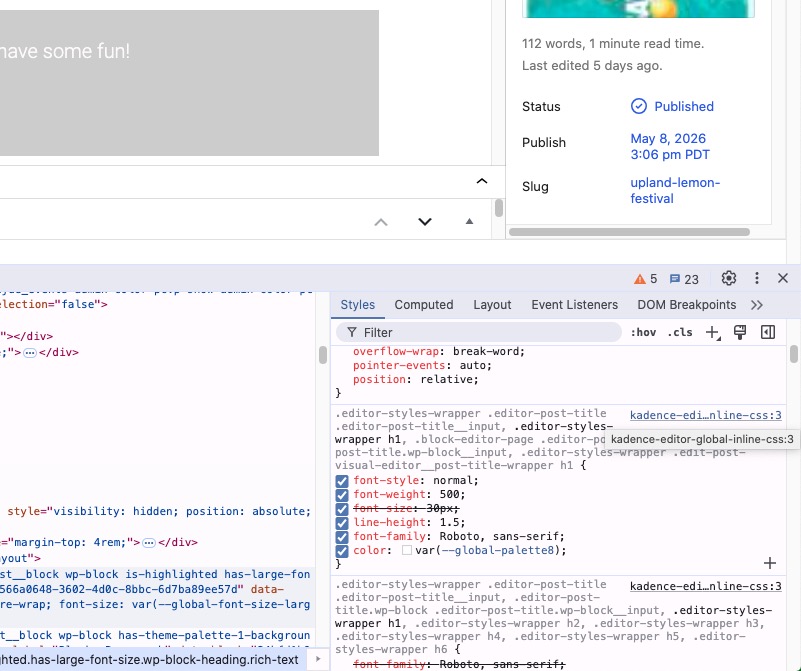Open the .cls element classes editor
801x671 pixels.
pyautogui.click(x=680, y=332)
